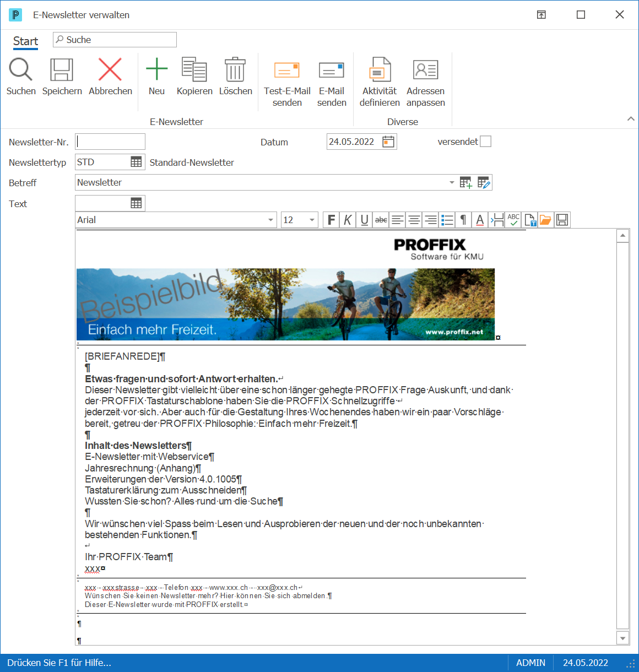Open Text field lookup table icon
This screenshot has width=639, height=672.
(136, 203)
